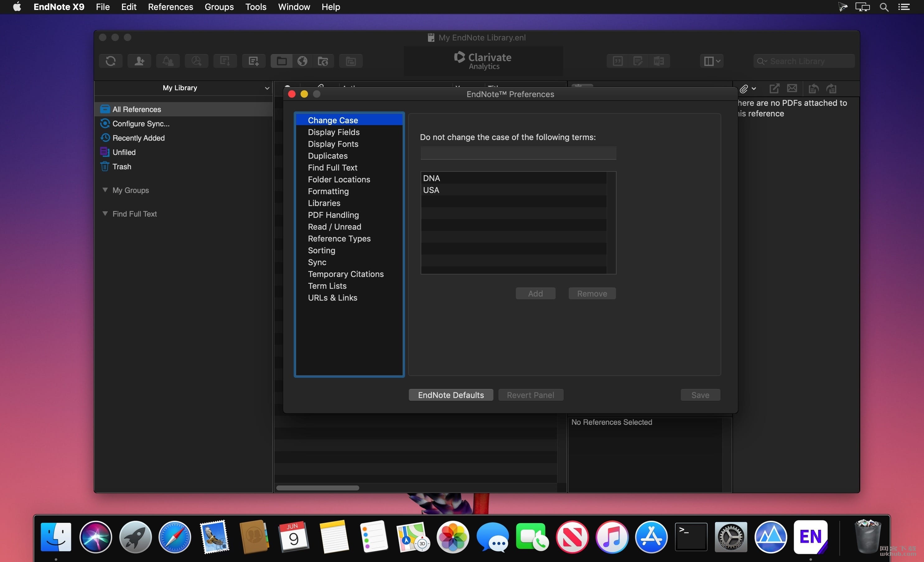
Task: Switch to Integrated Library and Online mode icon
Action: coord(323,61)
